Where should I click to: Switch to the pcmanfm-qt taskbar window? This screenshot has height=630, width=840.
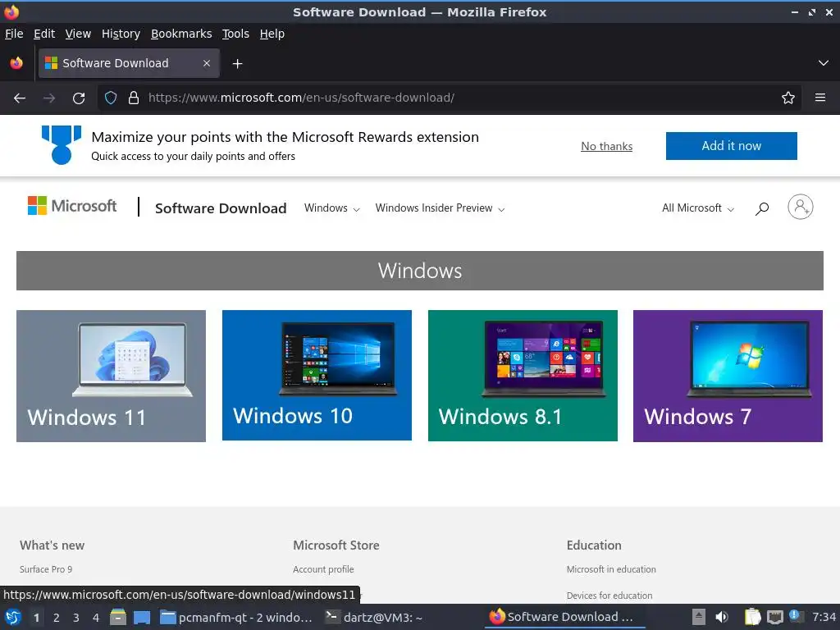[x=236, y=618]
